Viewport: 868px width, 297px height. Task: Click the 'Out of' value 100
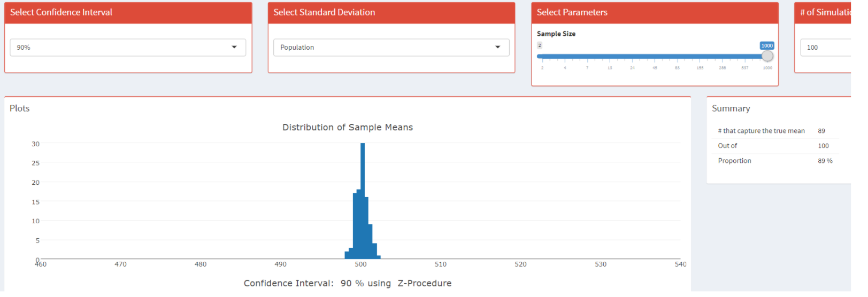[x=823, y=146]
